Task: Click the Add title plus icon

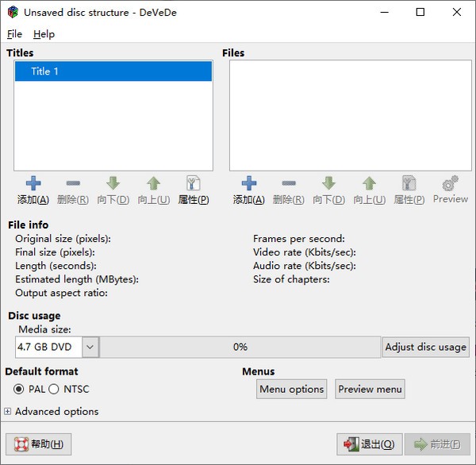Action: point(33,184)
